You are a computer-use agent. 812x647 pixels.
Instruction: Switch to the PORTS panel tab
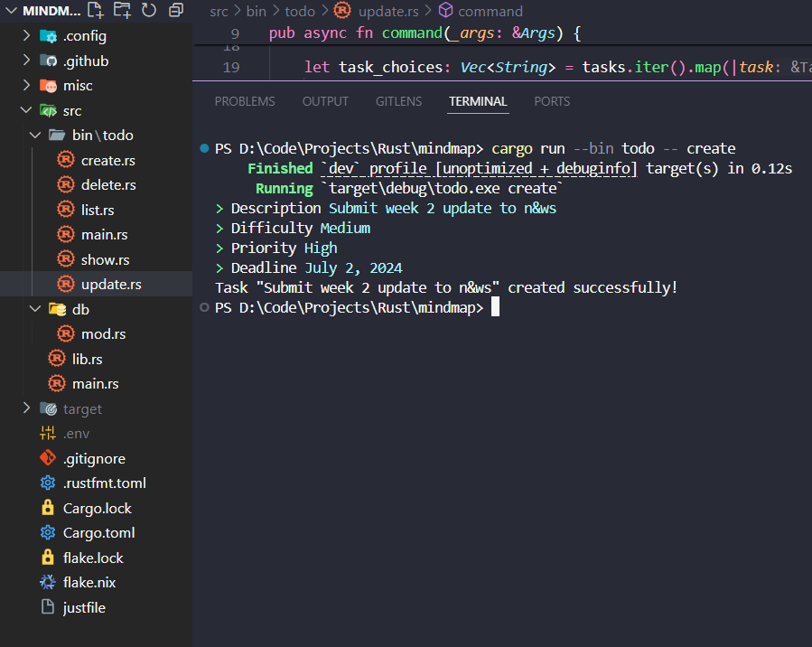[552, 101]
